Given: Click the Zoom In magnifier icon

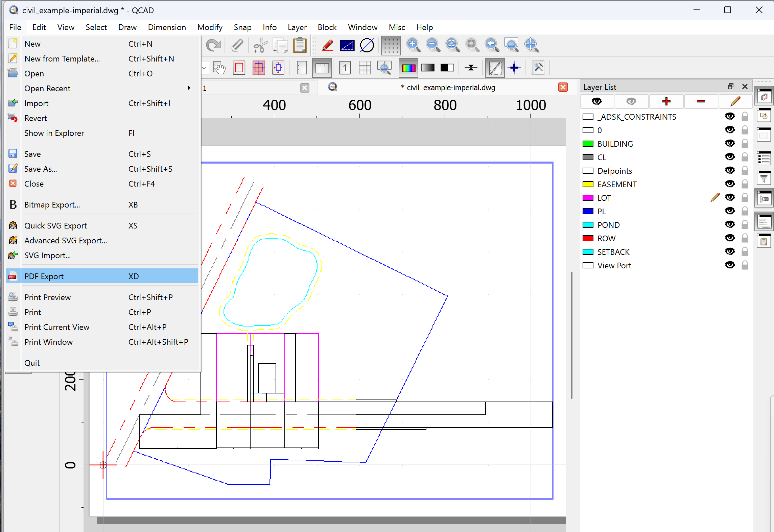Looking at the screenshot, I should [x=413, y=45].
